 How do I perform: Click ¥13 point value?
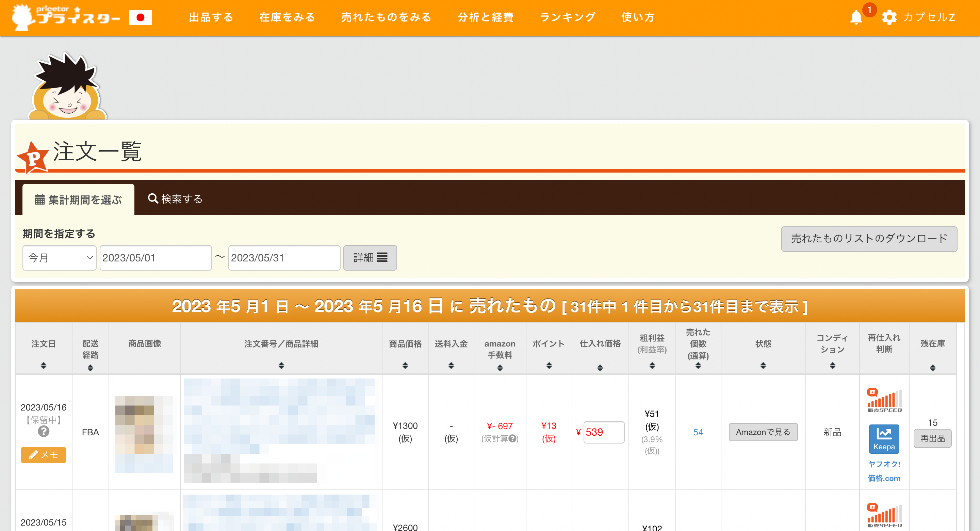549,425
